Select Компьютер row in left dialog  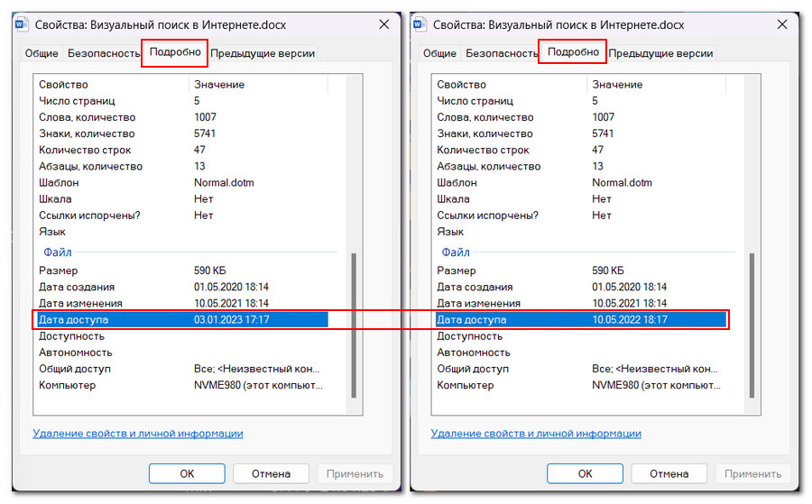pyautogui.click(x=181, y=385)
